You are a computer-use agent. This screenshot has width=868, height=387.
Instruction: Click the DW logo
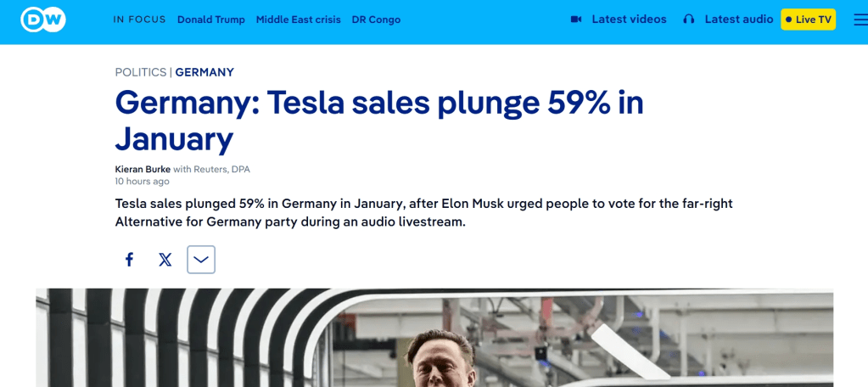pos(43,20)
